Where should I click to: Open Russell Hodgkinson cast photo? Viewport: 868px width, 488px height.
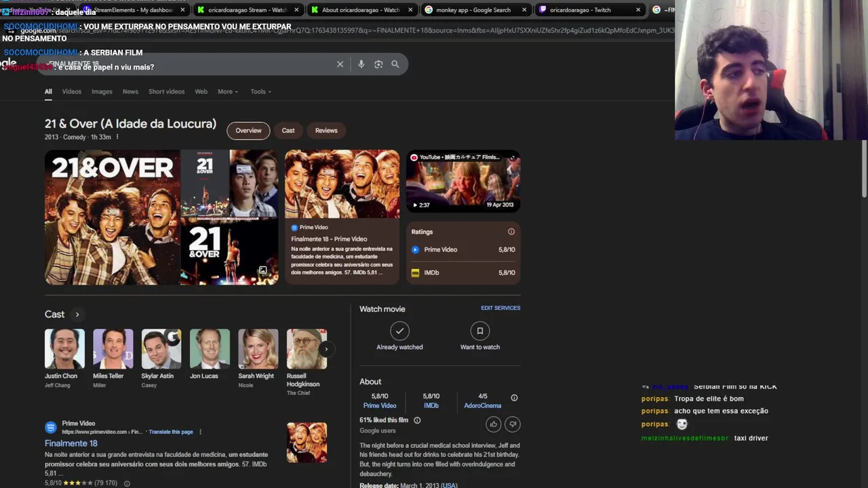point(307,349)
